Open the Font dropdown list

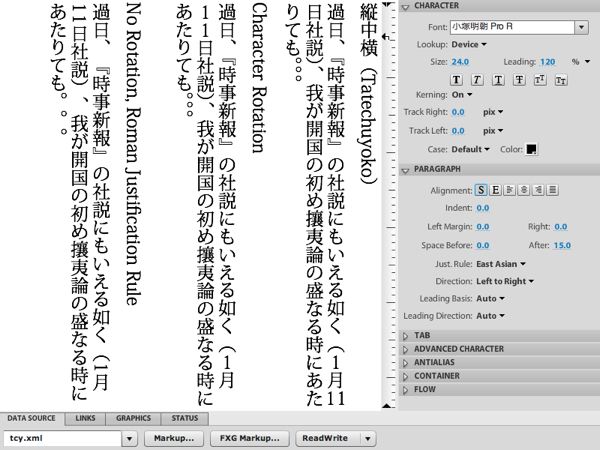pos(582,27)
